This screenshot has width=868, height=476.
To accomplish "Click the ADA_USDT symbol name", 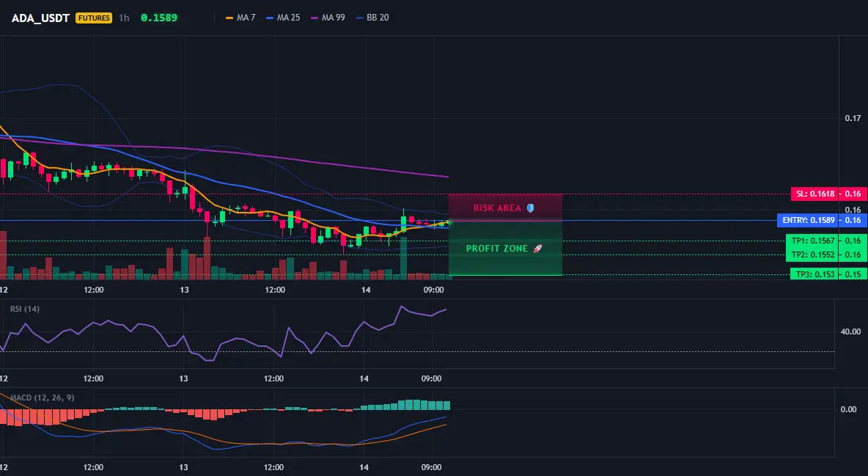I will (x=40, y=18).
